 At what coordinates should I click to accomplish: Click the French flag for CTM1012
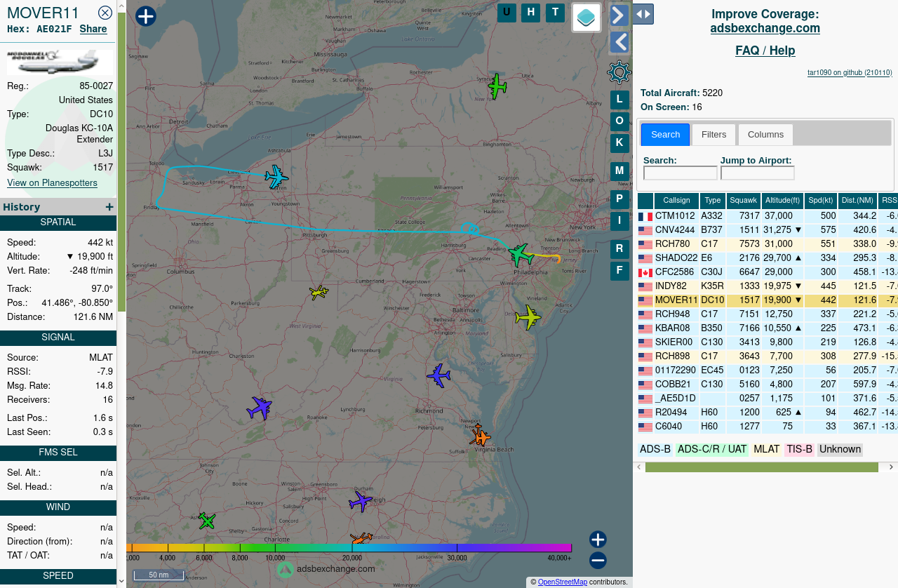pos(645,217)
